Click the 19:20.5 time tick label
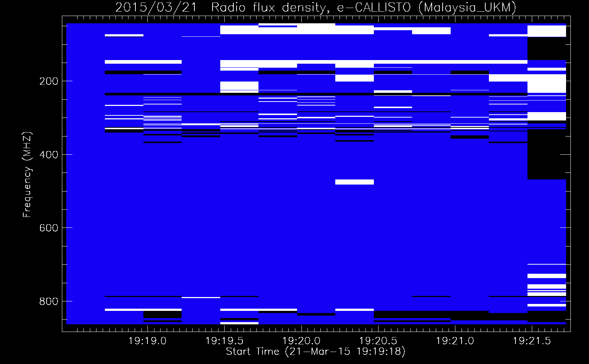 (378, 341)
